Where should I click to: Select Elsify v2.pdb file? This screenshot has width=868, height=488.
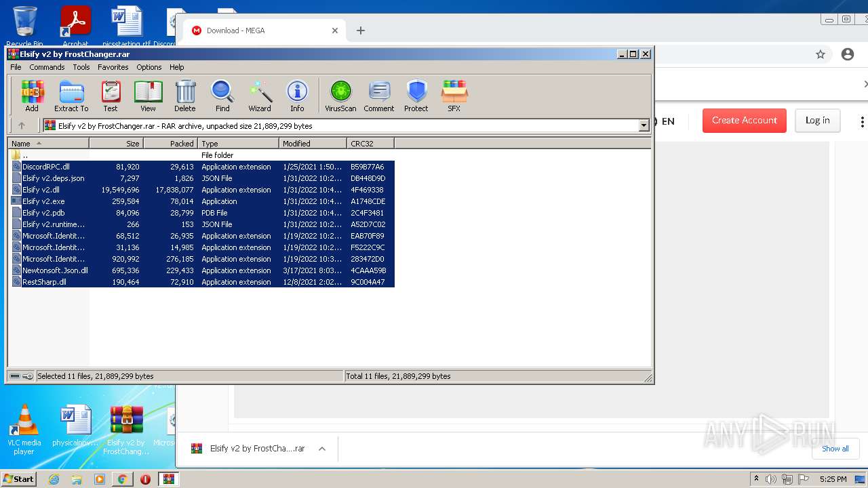[x=202, y=213]
